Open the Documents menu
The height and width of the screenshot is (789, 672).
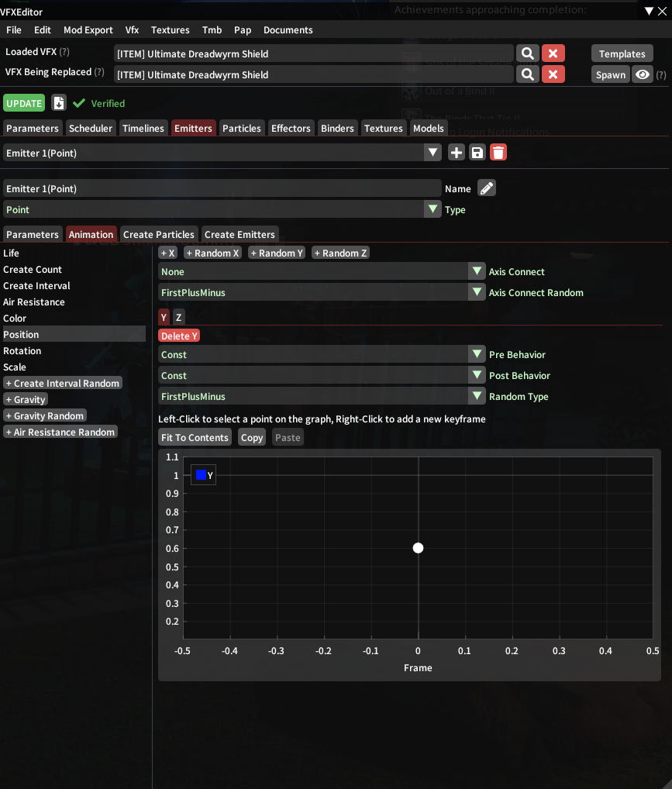[288, 29]
